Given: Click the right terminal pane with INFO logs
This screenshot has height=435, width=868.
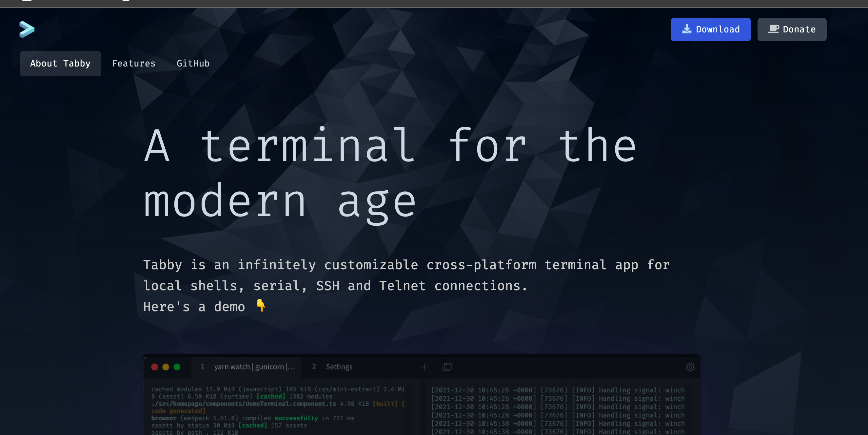Looking at the screenshot, I should pyautogui.click(x=558, y=411).
